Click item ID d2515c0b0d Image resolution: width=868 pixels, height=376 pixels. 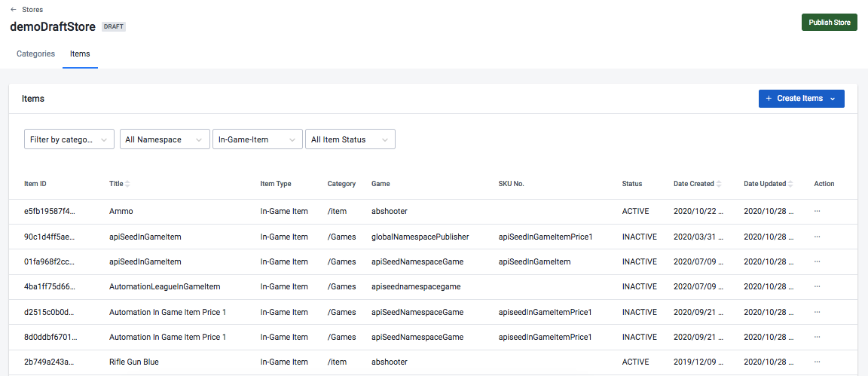[x=49, y=312]
